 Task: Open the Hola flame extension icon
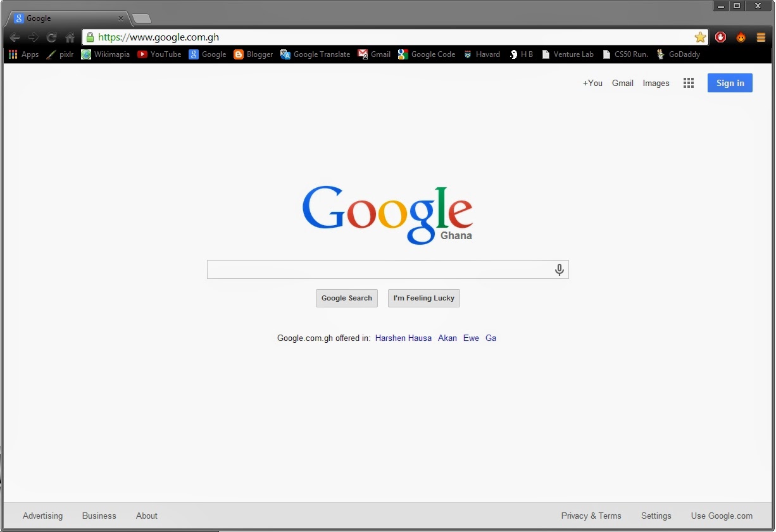click(741, 37)
